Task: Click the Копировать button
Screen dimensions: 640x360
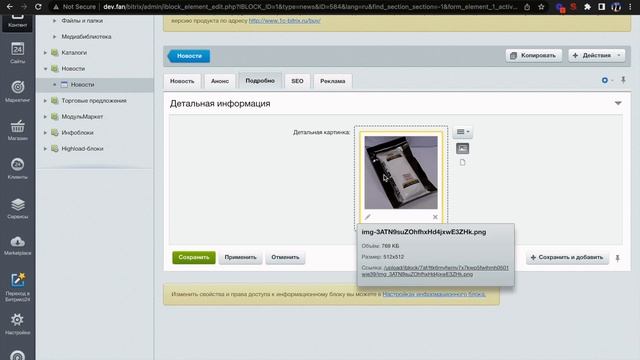Action: coord(534,56)
